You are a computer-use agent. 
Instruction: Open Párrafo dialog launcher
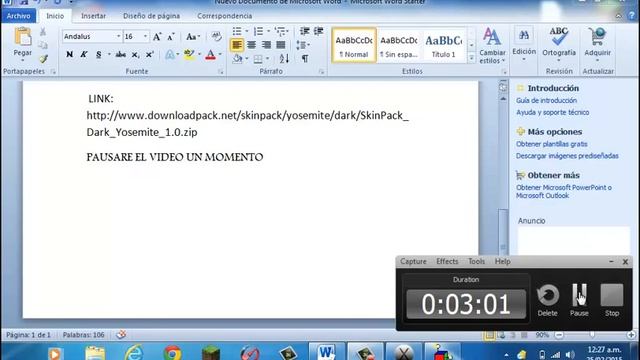[x=321, y=72]
